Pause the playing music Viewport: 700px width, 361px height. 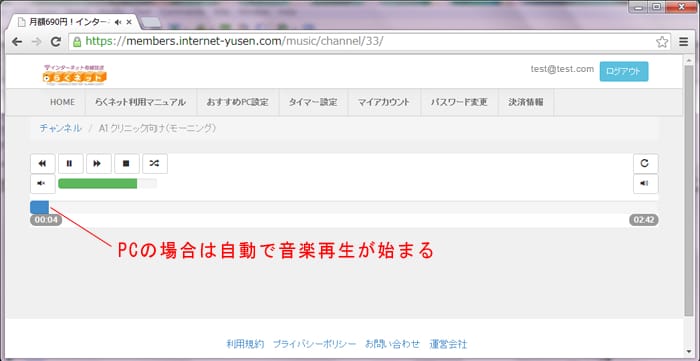[x=70, y=164]
